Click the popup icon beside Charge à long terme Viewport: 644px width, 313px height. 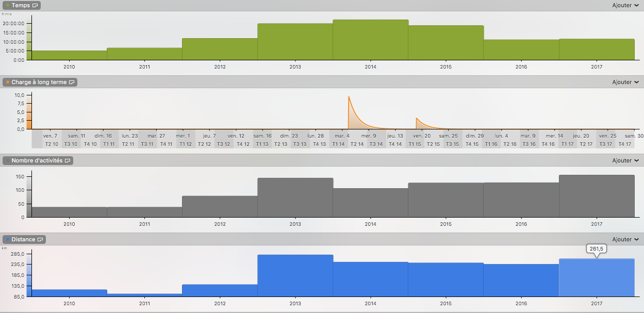pyautogui.click(x=72, y=82)
